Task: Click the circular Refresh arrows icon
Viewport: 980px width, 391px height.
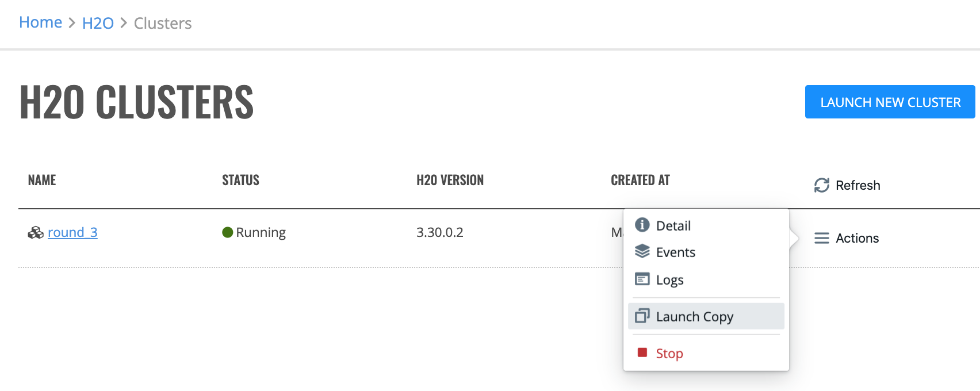Action: tap(821, 185)
